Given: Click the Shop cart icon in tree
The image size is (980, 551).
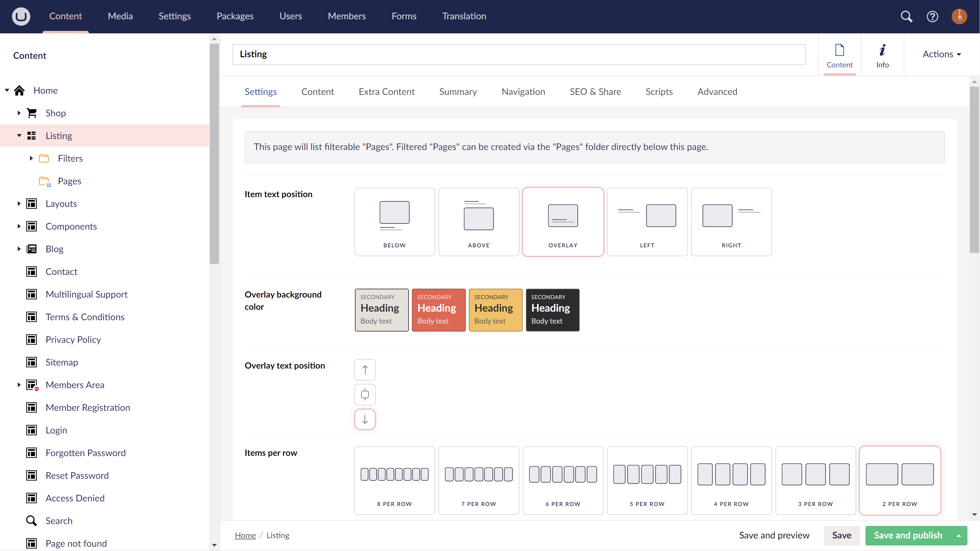Looking at the screenshot, I should 32,113.
